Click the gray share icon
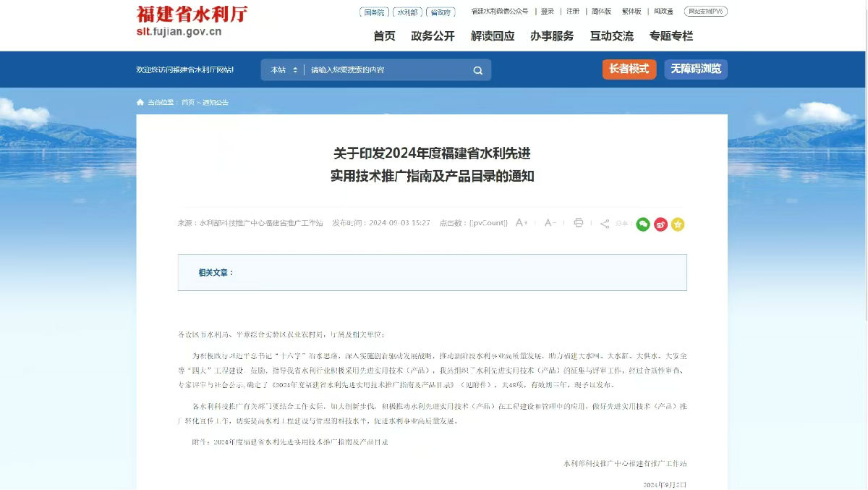This screenshot has width=868, height=490. point(605,224)
